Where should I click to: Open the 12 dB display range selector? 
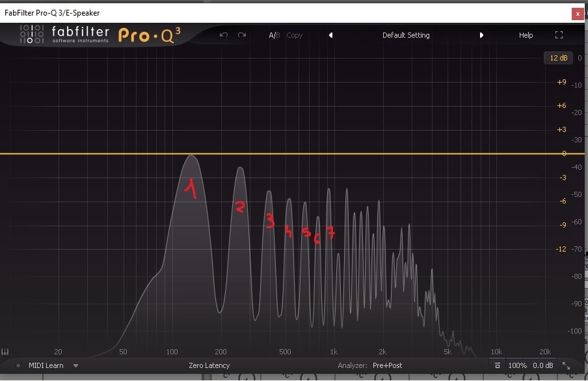pyautogui.click(x=558, y=58)
